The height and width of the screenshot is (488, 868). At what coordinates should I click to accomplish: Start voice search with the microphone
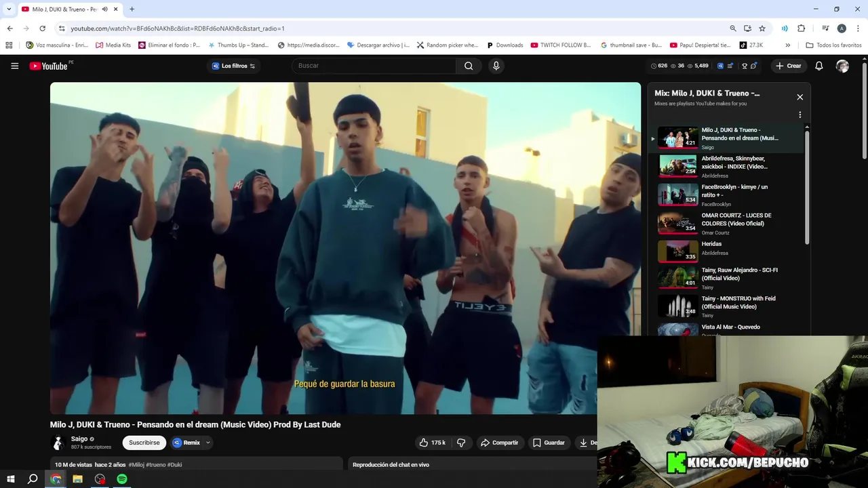coord(496,66)
